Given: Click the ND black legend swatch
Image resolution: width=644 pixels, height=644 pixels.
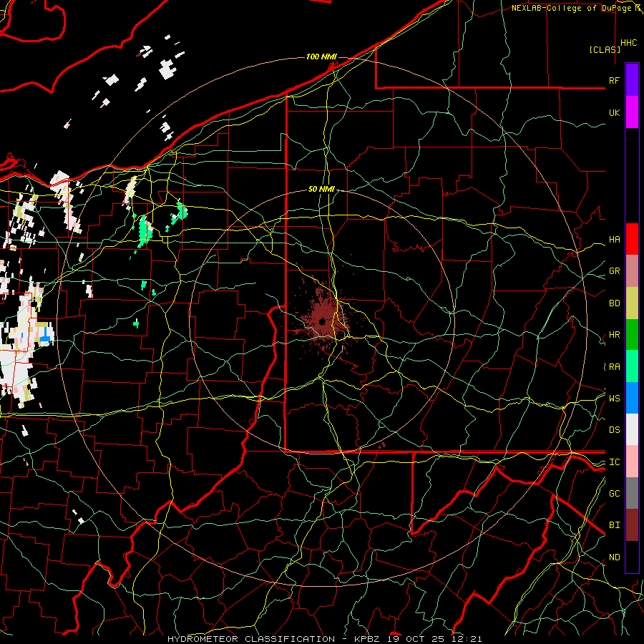Looking at the screenshot, I should [x=632, y=557].
